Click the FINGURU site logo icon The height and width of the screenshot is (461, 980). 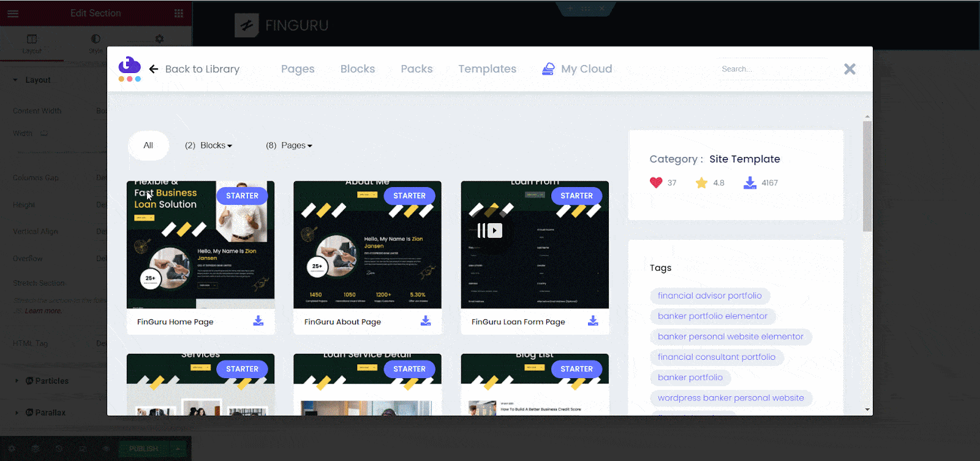247,25
